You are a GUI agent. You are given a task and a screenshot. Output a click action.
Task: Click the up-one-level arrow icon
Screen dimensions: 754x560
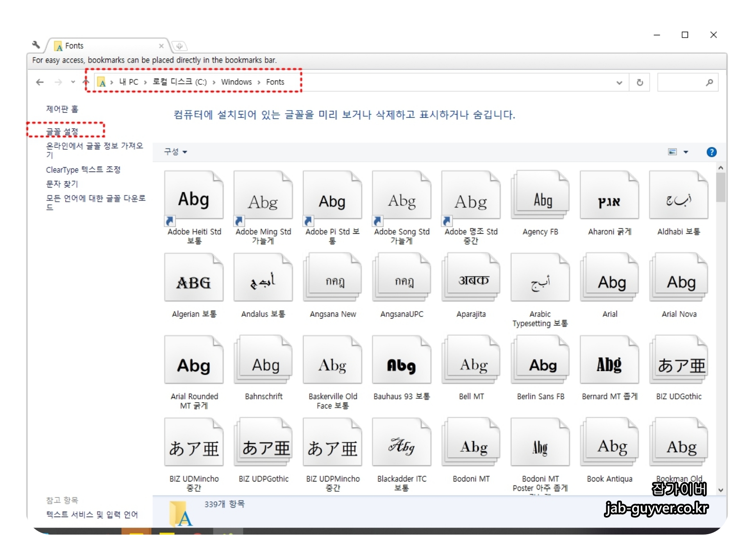click(x=86, y=82)
